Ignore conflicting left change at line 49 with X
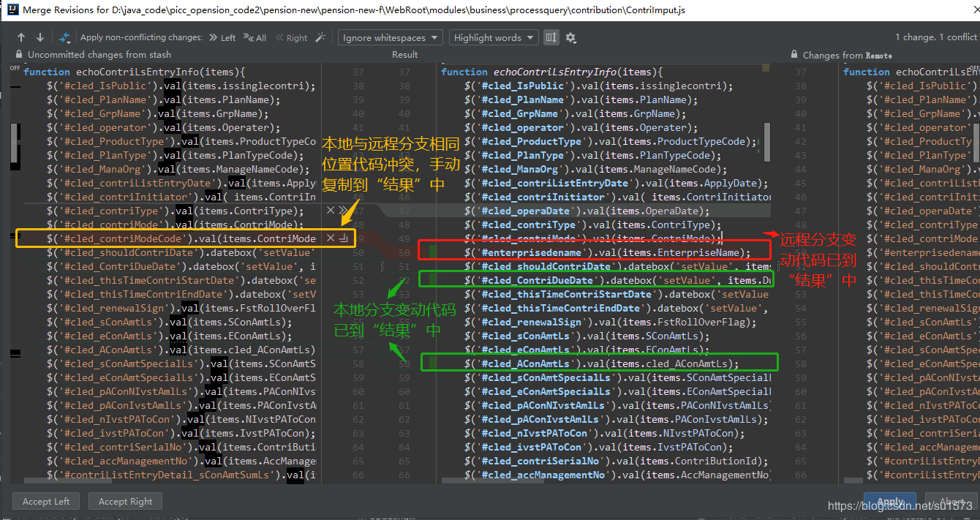This screenshot has height=520, width=980. (331, 238)
